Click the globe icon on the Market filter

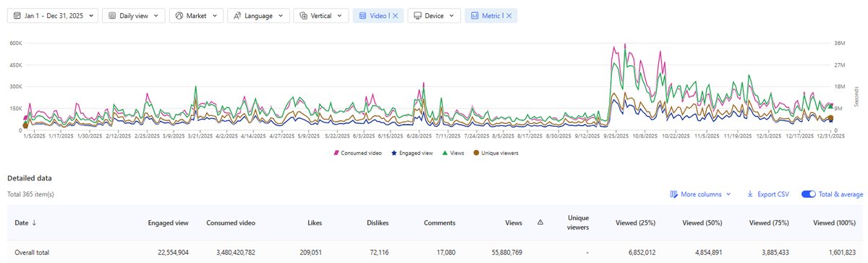(x=179, y=15)
